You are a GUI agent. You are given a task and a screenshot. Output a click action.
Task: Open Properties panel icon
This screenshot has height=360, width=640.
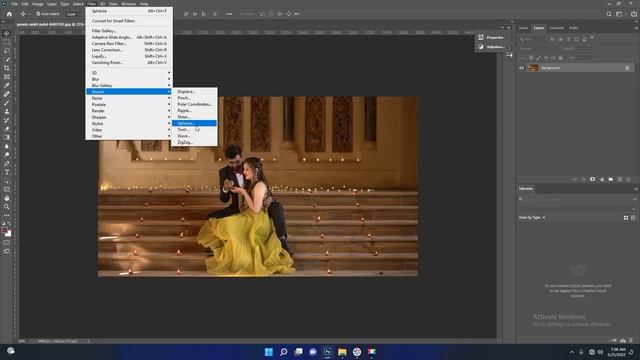pos(481,37)
